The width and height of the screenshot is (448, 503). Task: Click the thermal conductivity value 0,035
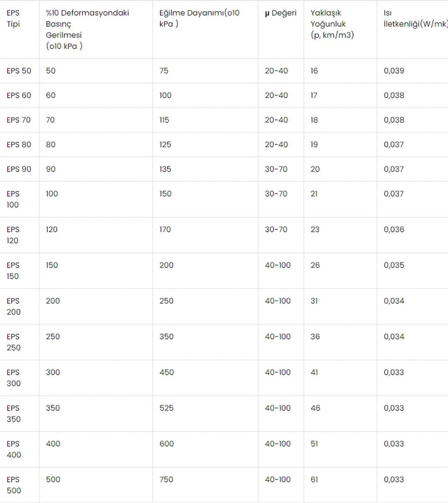pos(394,265)
